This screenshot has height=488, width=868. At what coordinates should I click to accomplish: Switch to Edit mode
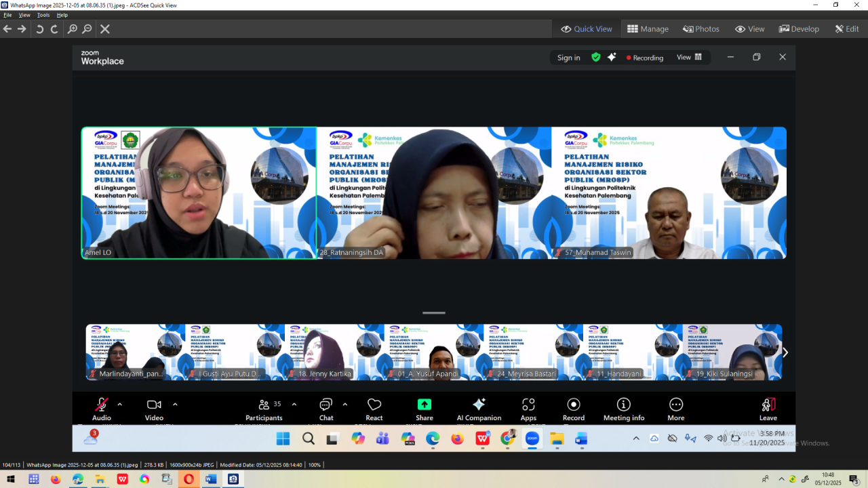(x=847, y=29)
